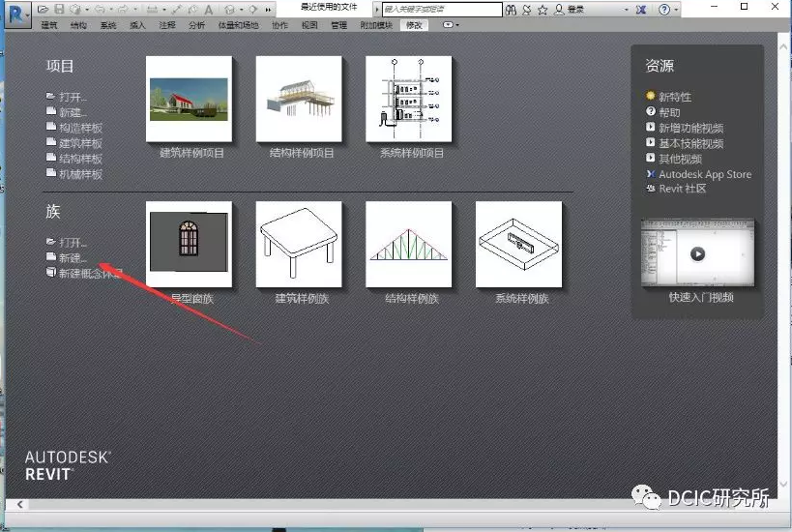Click the Help question mark icon
This screenshot has width=792, height=532.
pyautogui.click(x=664, y=10)
